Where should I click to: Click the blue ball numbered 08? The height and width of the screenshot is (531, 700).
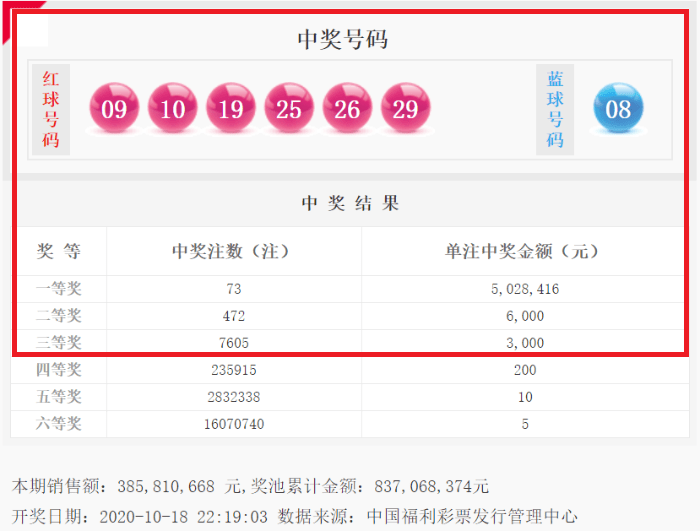(x=618, y=108)
